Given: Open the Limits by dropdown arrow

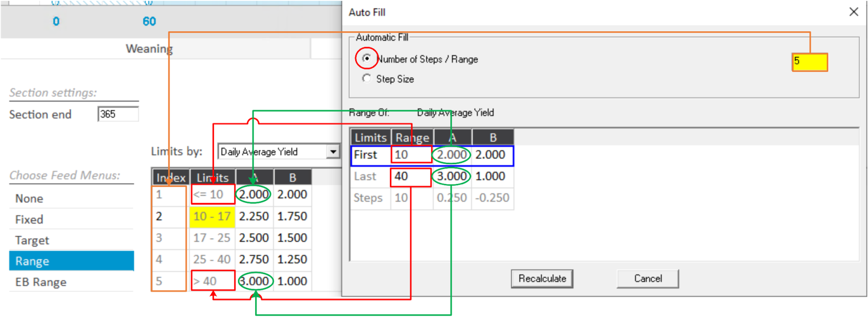Looking at the screenshot, I should (x=333, y=151).
